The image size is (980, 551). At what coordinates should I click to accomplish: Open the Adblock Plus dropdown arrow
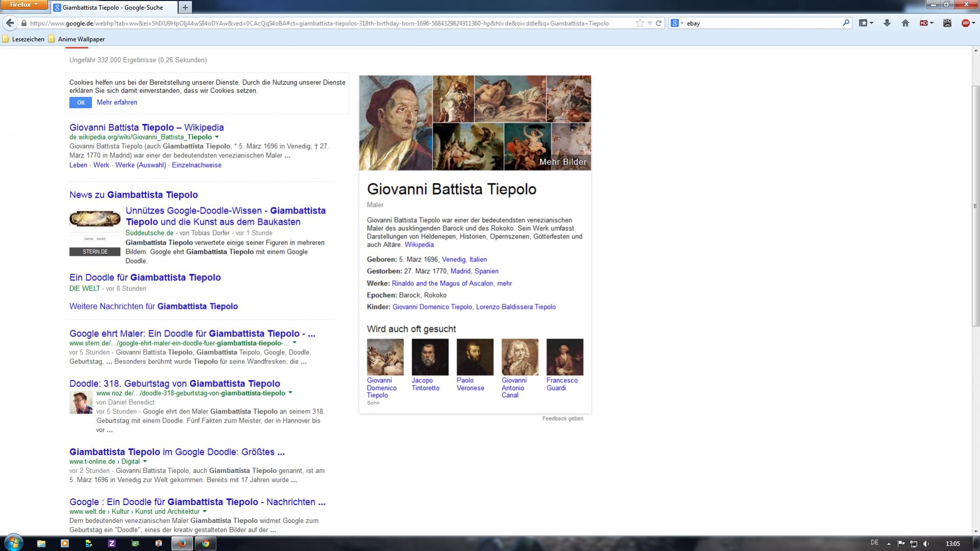(973, 23)
